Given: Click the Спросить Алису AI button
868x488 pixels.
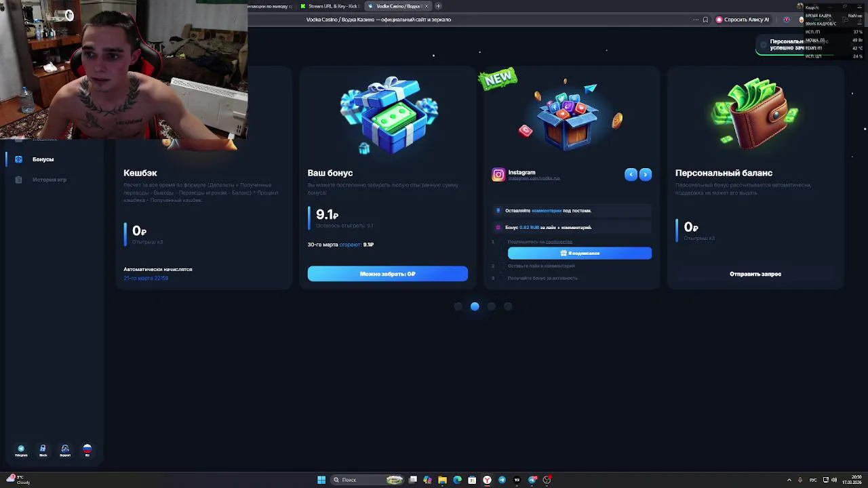Looking at the screenshot, I should (743, 20).
